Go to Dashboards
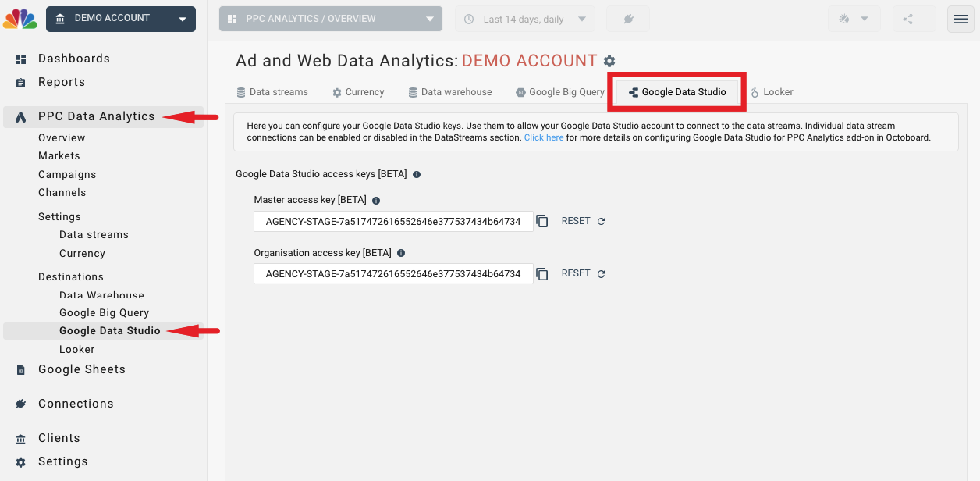 [74, 59]
